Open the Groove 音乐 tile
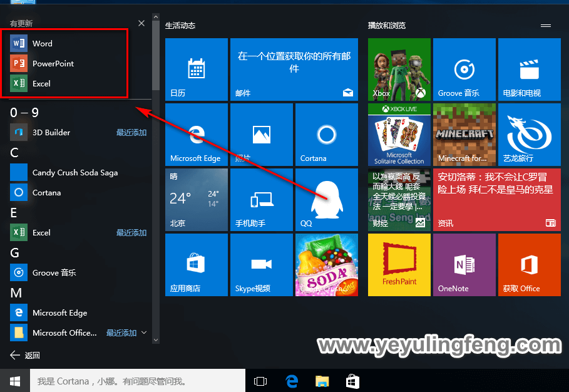This screenshot has height=392, width=569. [x=464, y=70]
